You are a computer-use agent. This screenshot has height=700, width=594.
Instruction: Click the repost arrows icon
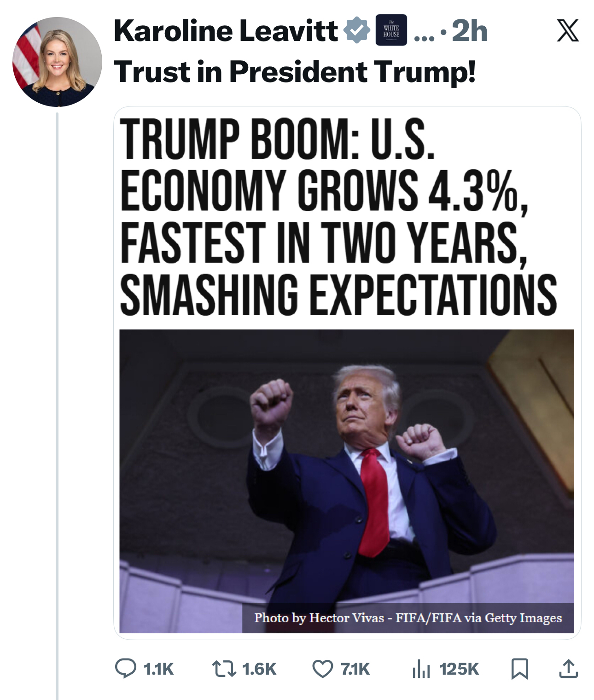224,669
